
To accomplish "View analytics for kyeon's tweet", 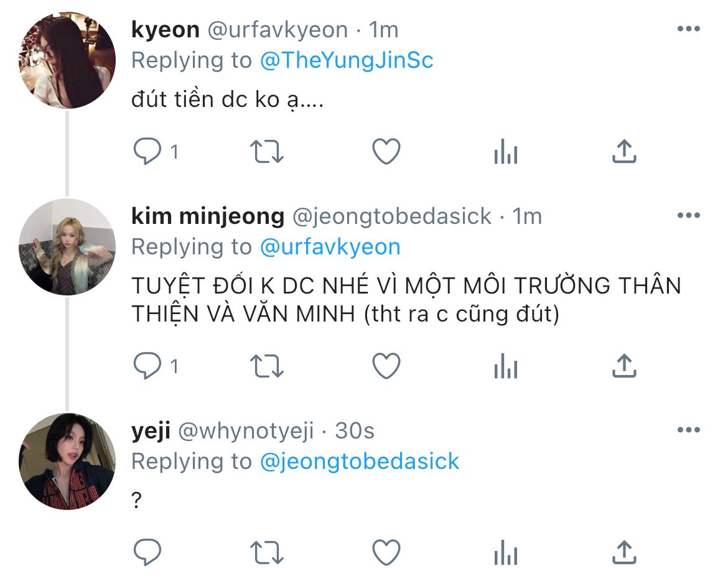I will 506,152.
